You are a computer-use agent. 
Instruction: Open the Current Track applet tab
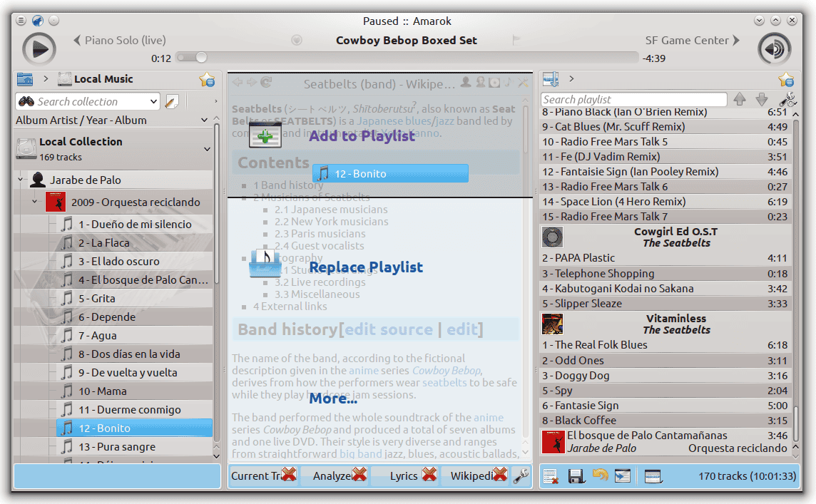pyautogui.click(x=263, y=476)
